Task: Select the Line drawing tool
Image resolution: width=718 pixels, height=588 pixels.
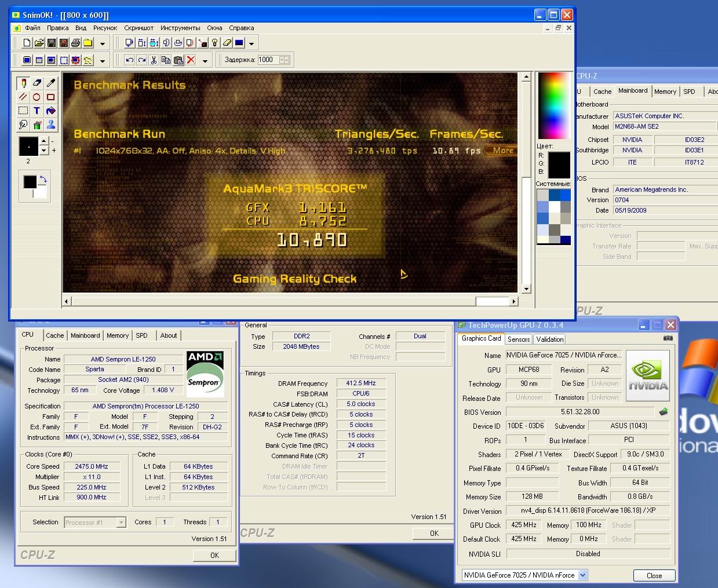Action: [23, 97]
